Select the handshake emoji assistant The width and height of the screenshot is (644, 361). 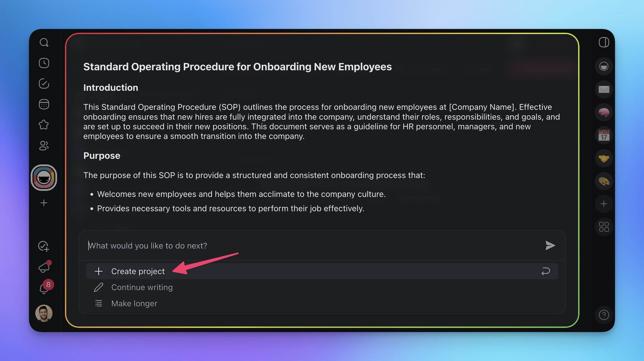coord(604,158)
